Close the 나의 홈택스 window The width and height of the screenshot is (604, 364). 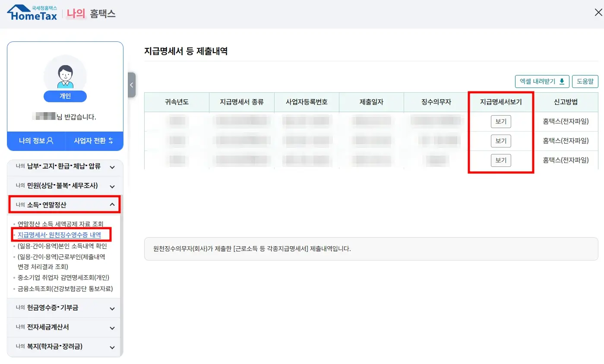pos(598,12)
